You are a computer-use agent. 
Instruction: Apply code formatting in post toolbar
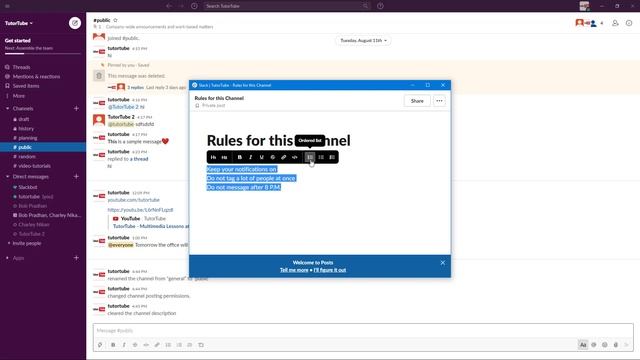pyautogui.click(x=295, y=157)
